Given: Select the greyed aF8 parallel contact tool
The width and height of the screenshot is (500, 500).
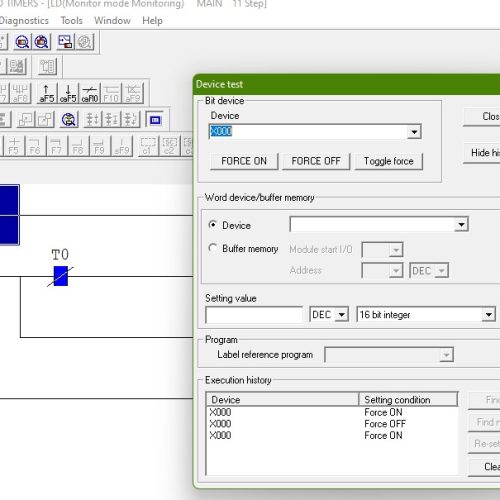Looking at the screenshot, I should click(x=21, y=93).
